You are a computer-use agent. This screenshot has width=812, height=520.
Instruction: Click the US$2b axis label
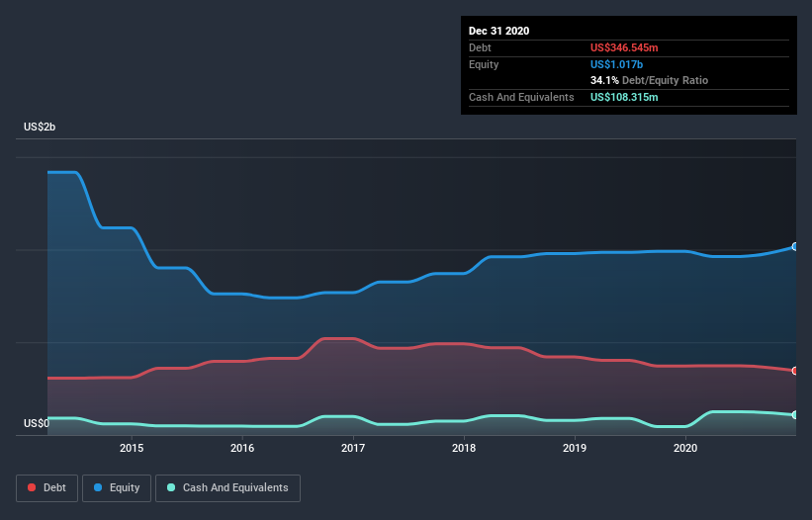[40, 127]
